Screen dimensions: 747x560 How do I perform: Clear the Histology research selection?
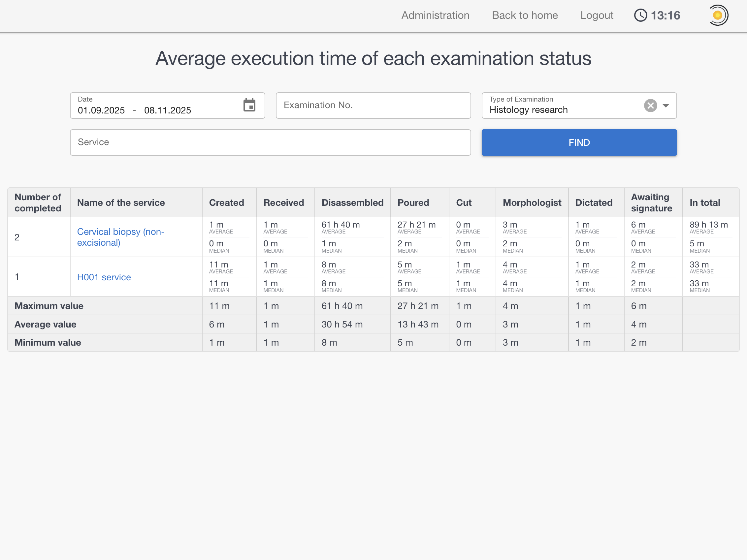point(650,106)
